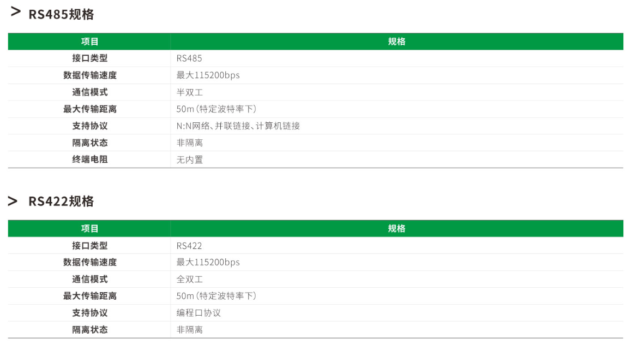Select the RS485规格 section title text
Image resolution: width=644 pixels, height=344 pixels.
click(x=61, y=15)
